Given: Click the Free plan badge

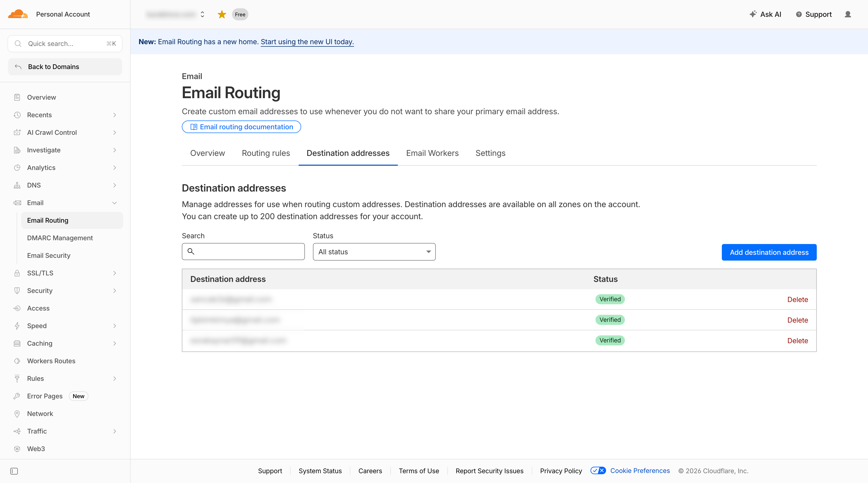Looking at the screenshot, I should (240, 15).
